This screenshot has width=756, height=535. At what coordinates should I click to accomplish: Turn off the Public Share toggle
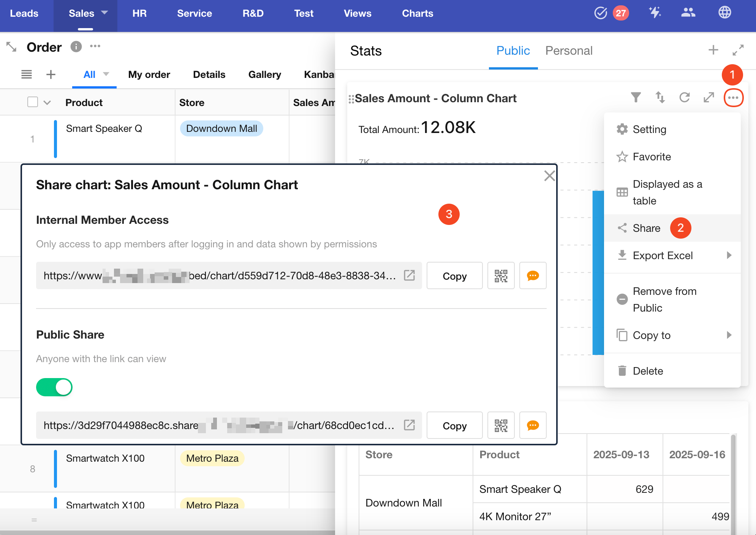tap(54, 387)
